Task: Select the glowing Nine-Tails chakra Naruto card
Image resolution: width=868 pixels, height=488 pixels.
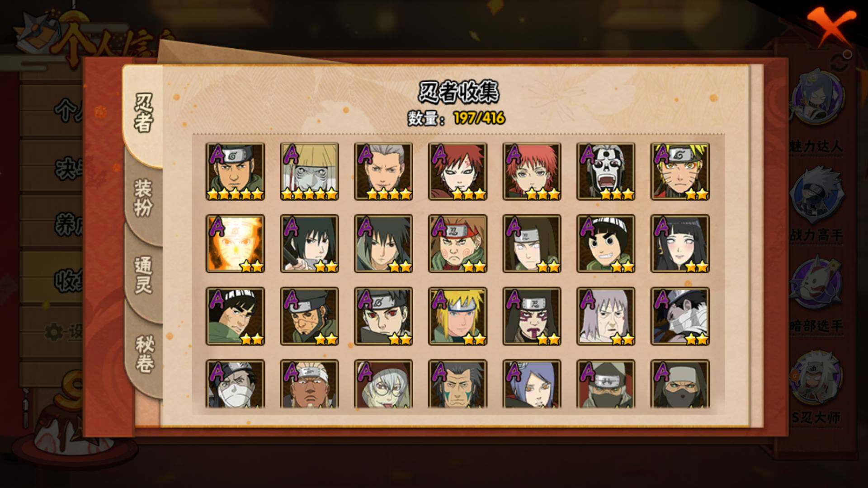Action: (x=235, y=244)
